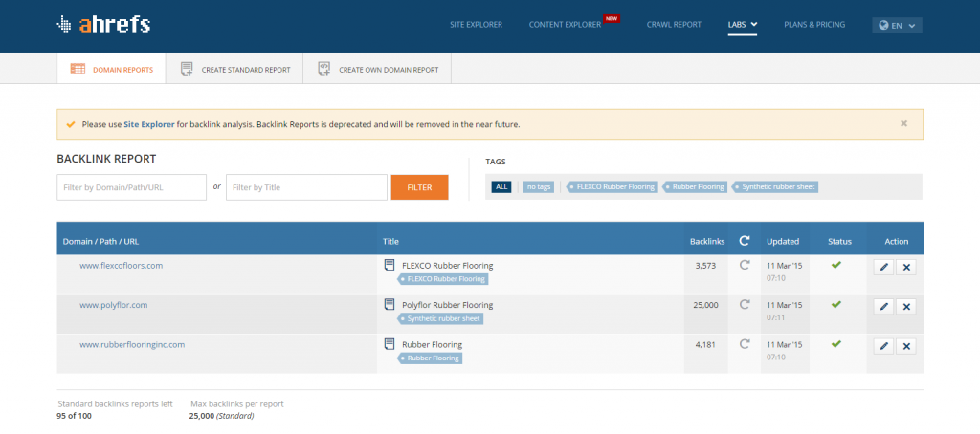
Task: Click Rubber Flooring tag under third row title
Action: tap(430, 358)
